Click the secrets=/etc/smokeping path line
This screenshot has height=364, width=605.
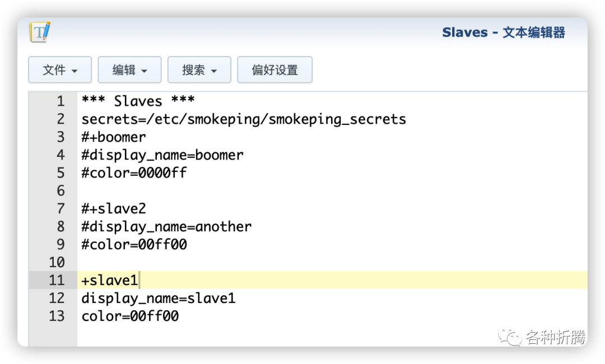tap(244, 119)
